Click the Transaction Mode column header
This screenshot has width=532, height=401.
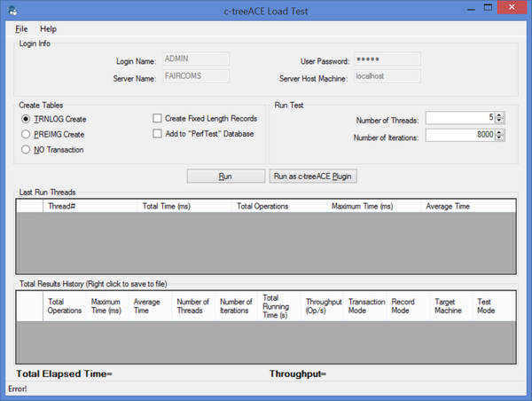point(365,306)
